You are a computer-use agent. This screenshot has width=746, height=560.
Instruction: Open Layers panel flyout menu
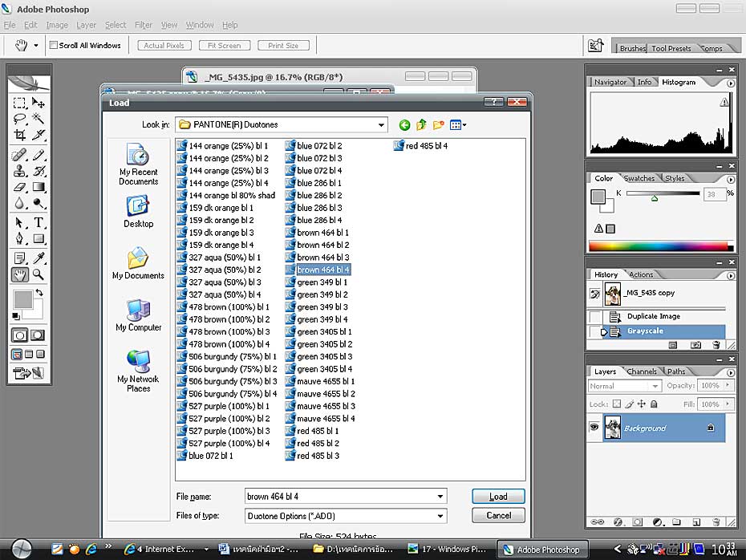point(730,372)
